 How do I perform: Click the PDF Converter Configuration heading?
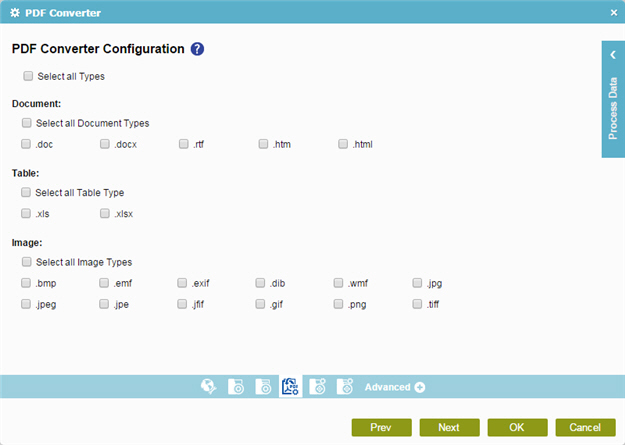tap(98, 49)
